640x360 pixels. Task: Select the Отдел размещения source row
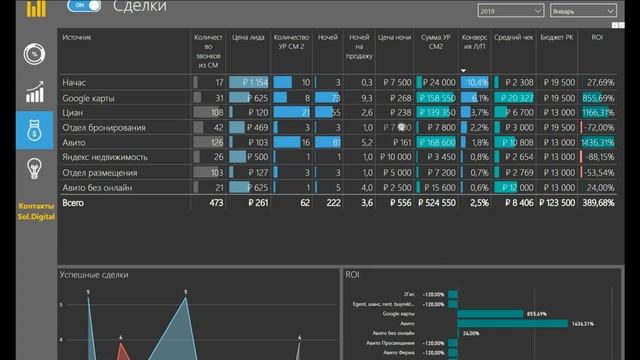[x=338, y=173]
